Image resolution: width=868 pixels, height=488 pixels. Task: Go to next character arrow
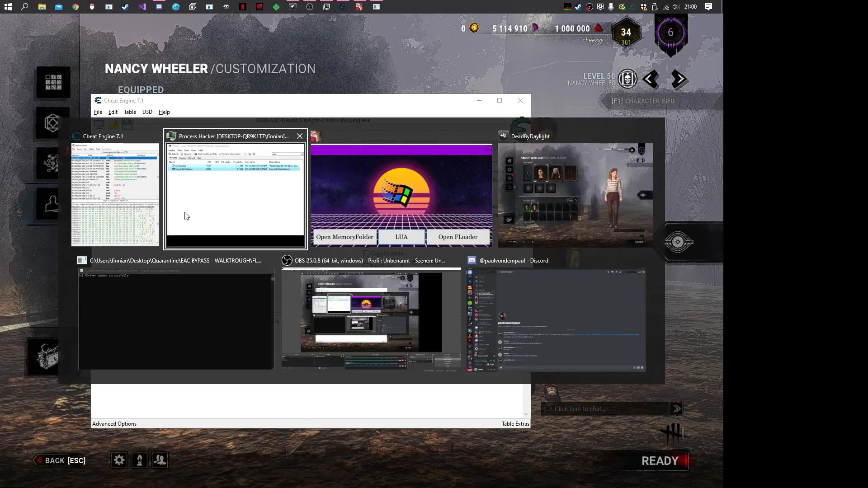point(679,80)
